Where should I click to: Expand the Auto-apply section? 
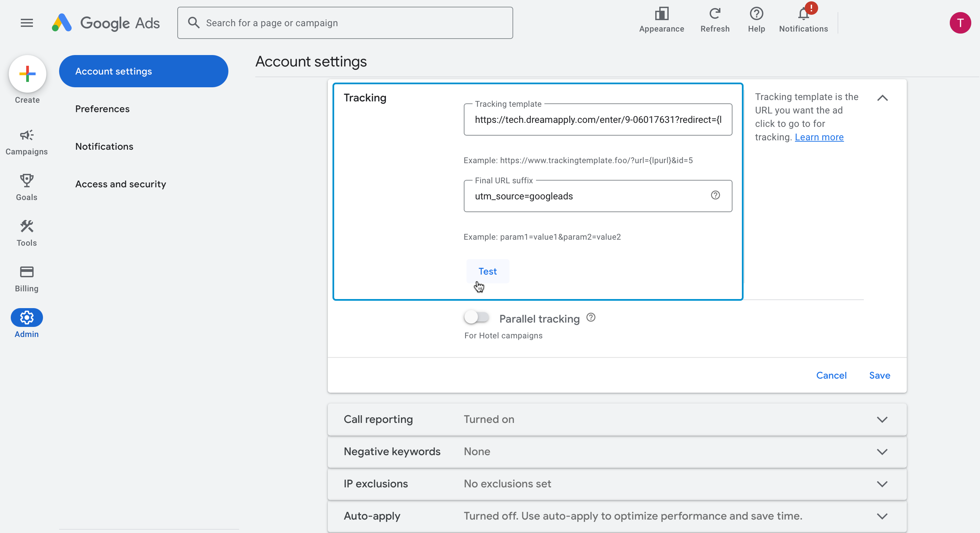(x=882, y=517)
